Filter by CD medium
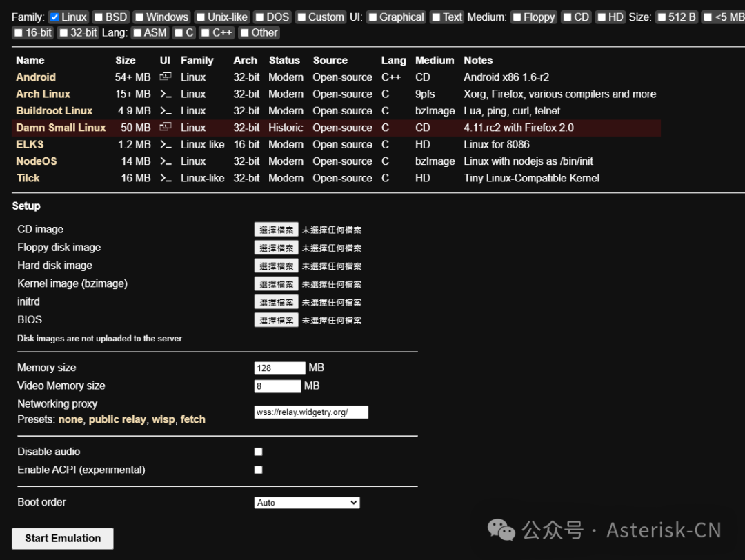 click(567, 17)
